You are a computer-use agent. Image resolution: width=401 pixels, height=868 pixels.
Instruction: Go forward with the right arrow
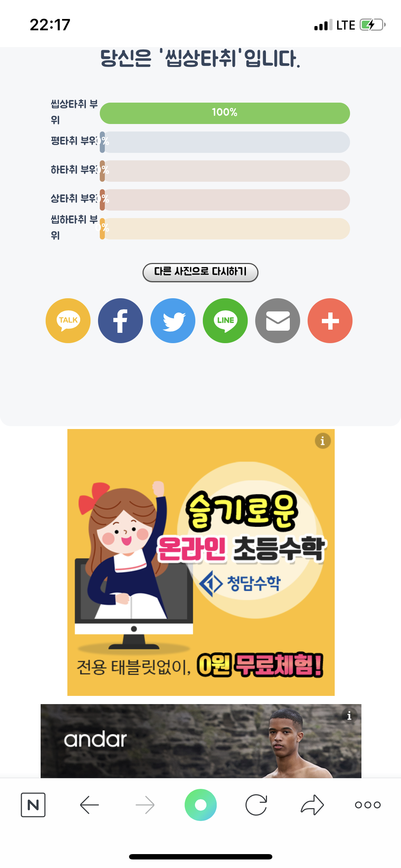145,805
